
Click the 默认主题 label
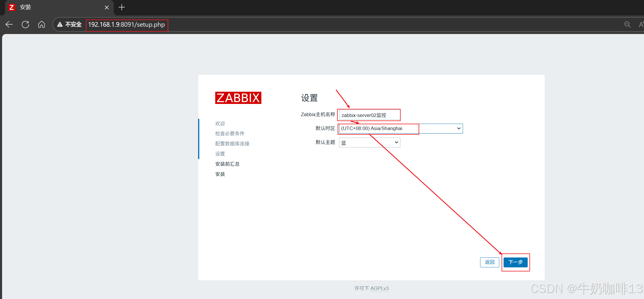click(x=325, y=142)
